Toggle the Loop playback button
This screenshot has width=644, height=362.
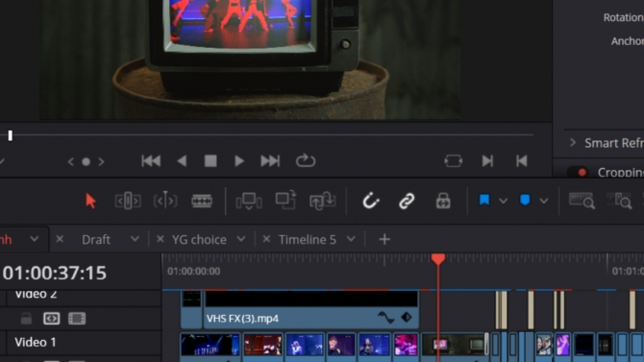tap(306, 160)
